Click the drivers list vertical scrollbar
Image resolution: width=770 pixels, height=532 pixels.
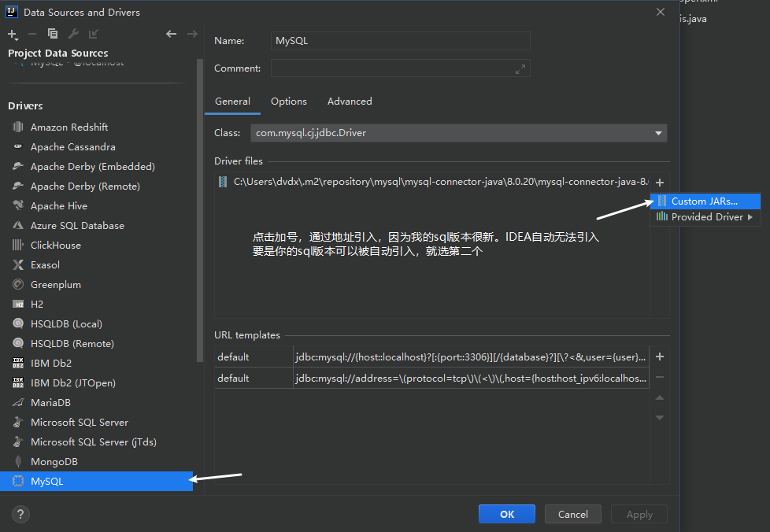199,211
